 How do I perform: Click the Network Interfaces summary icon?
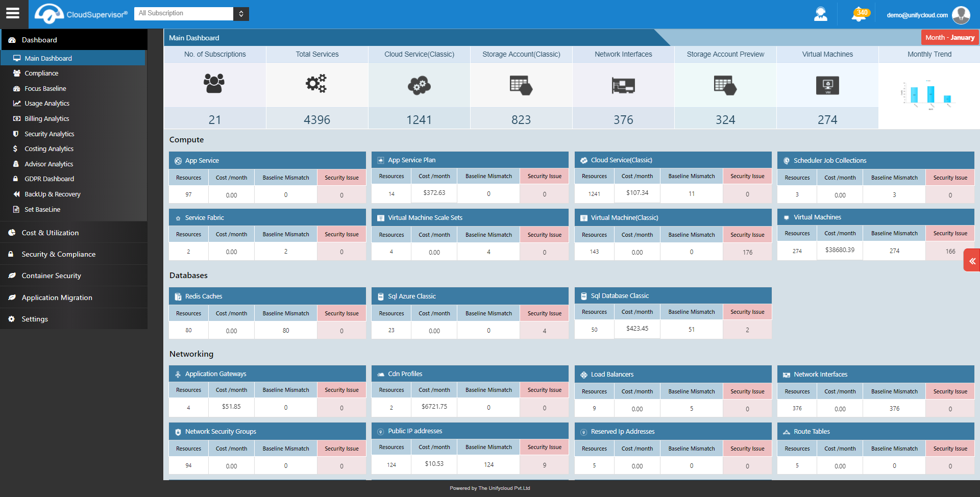(623, 85)
